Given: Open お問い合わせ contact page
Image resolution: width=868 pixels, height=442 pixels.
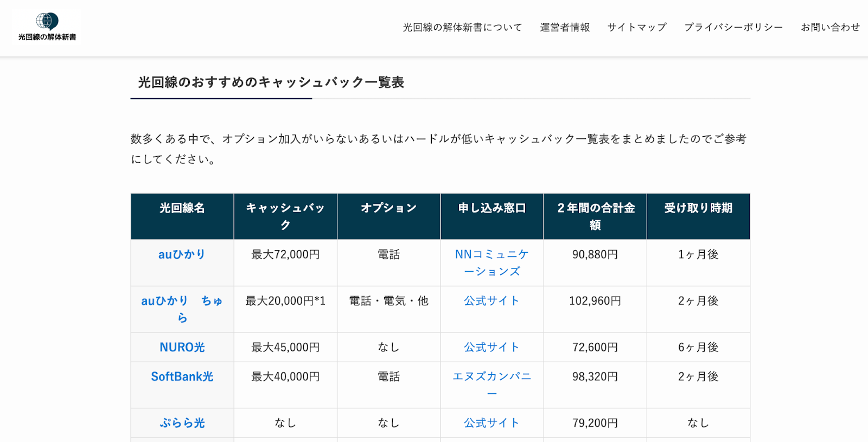Looking at the screenshot, I should pyautogui.click(x=831, y=27).
